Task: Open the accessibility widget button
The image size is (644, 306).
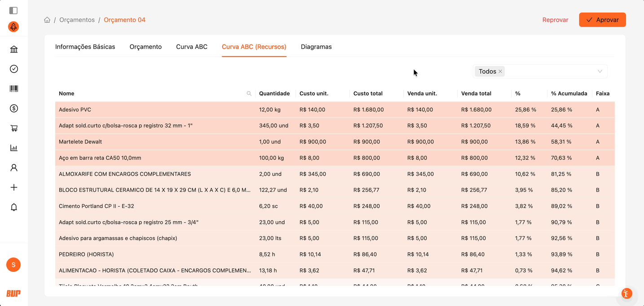Action: point(626,294)
